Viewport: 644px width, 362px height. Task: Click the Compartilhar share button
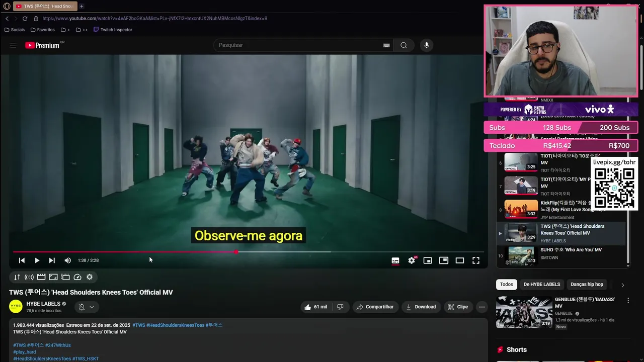[375, 307]
